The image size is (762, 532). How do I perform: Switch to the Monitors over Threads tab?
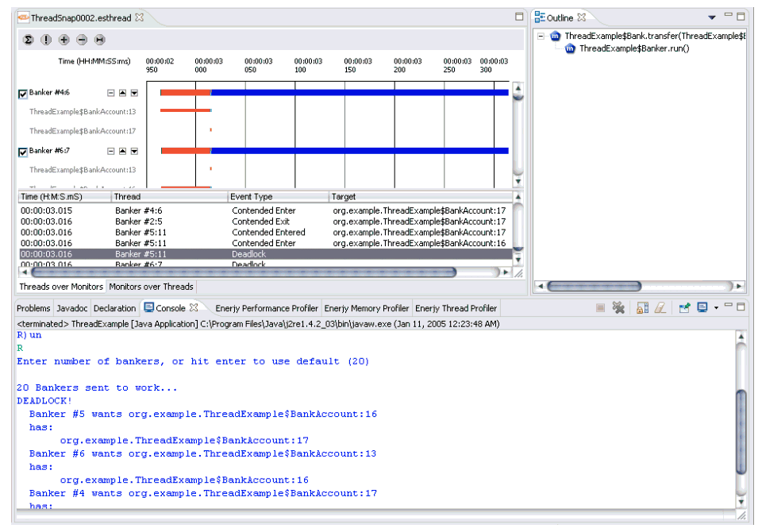[151, 287]
